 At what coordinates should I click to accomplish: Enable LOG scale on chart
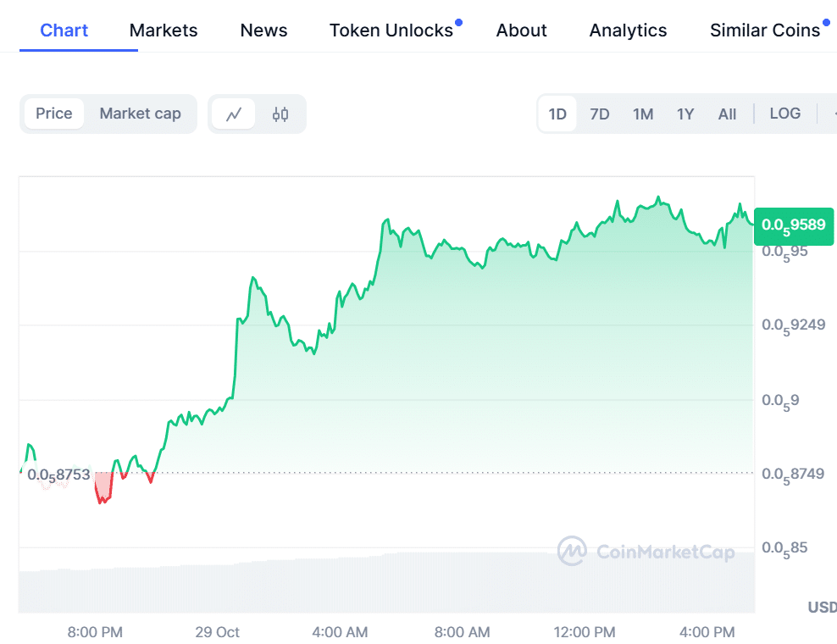tap(784, 114)
